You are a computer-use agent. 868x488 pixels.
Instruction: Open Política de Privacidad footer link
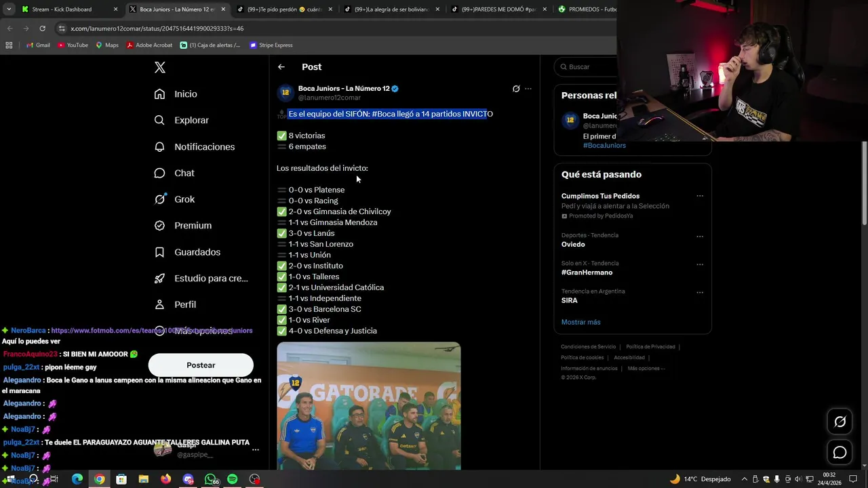point(650,347)
